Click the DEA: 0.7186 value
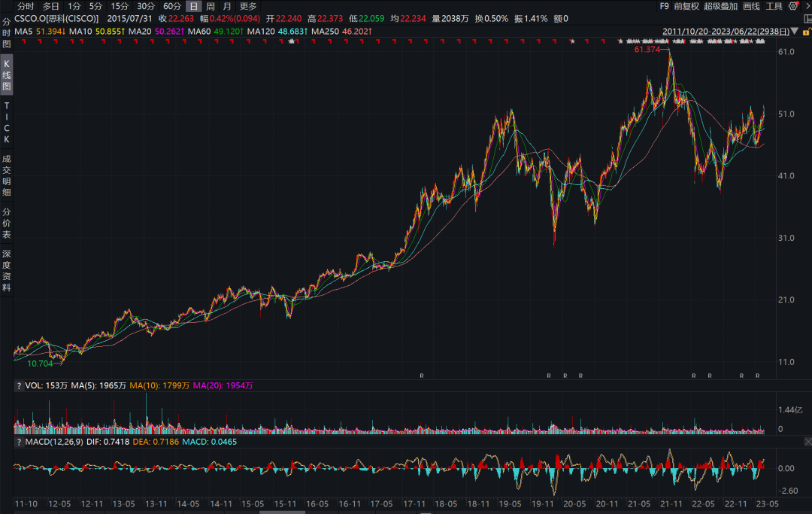Viewport: 812px width, 514px height. (x=156, y=442)
